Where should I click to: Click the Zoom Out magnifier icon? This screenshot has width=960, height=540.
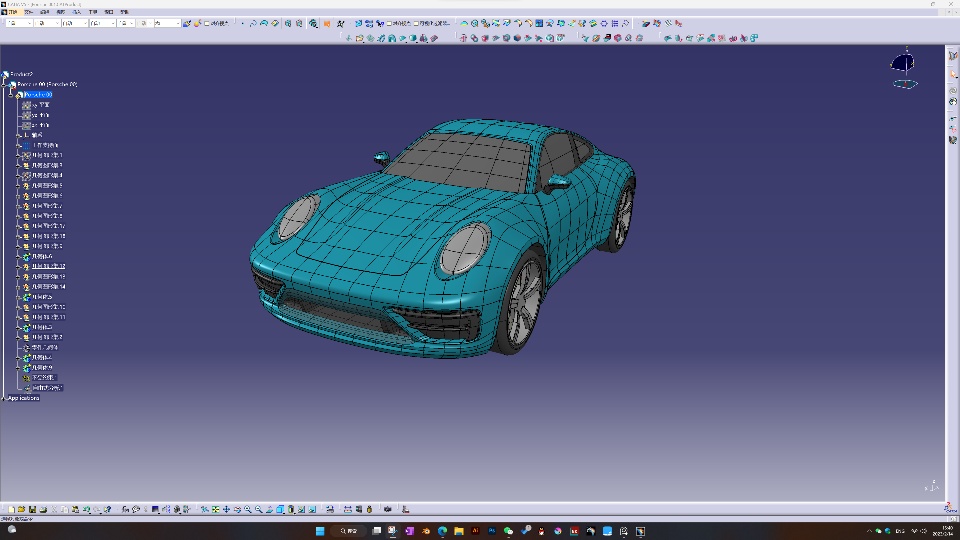pyautogui.click(x=258, y=509)
